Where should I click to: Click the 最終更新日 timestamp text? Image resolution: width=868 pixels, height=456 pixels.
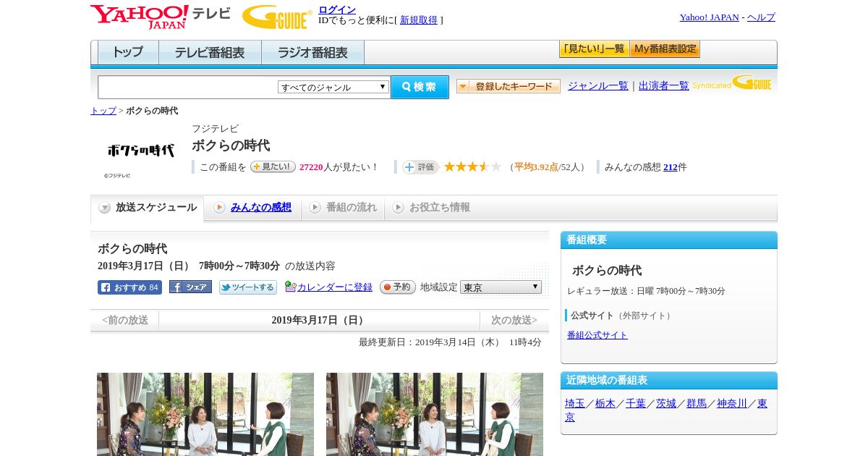(x=450, y=342)
